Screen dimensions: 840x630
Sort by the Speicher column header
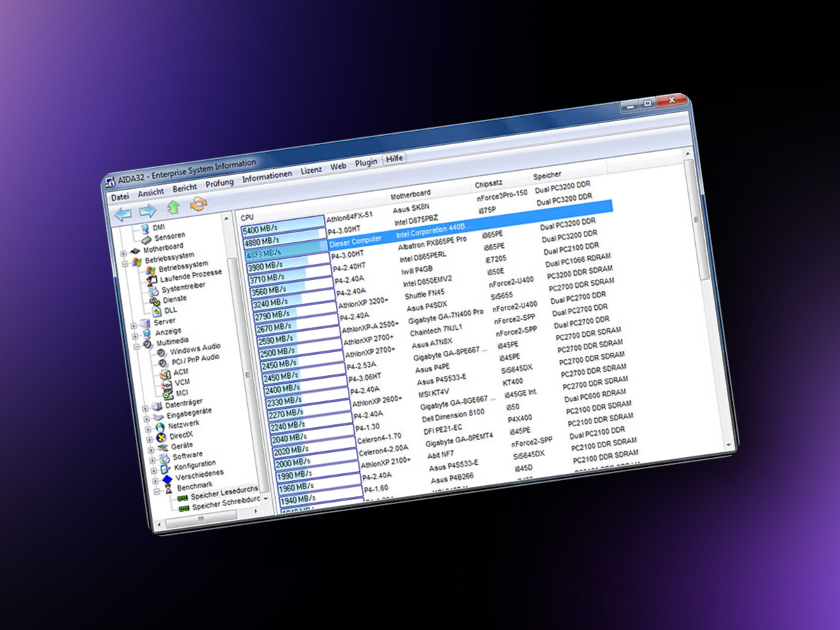pyautogui.click(x=547, y=175)
